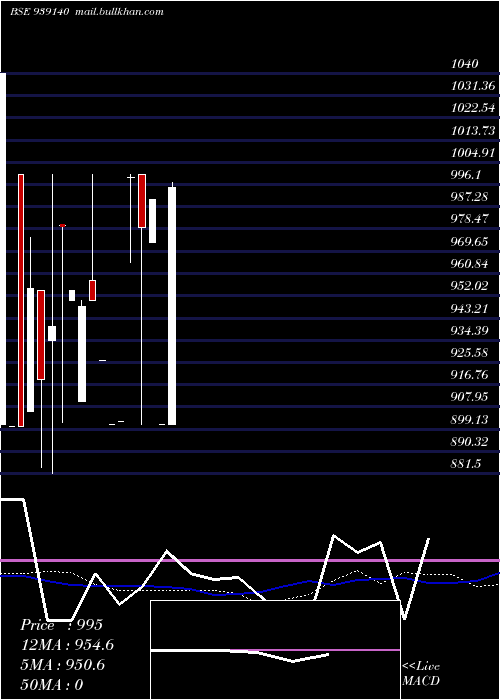Viewport: 500px width, 700px height.
Task: Click the 'BSE 989140' symbol label
Action: click(39, 12)
